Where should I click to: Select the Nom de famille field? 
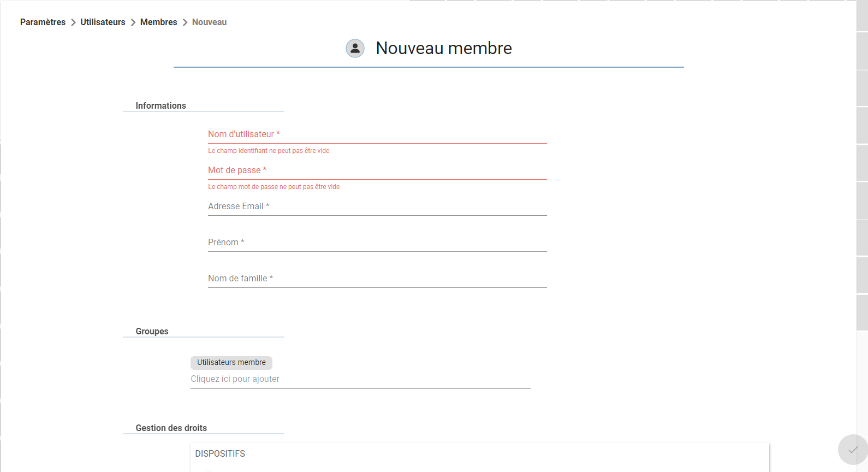(x=377, y=279)
